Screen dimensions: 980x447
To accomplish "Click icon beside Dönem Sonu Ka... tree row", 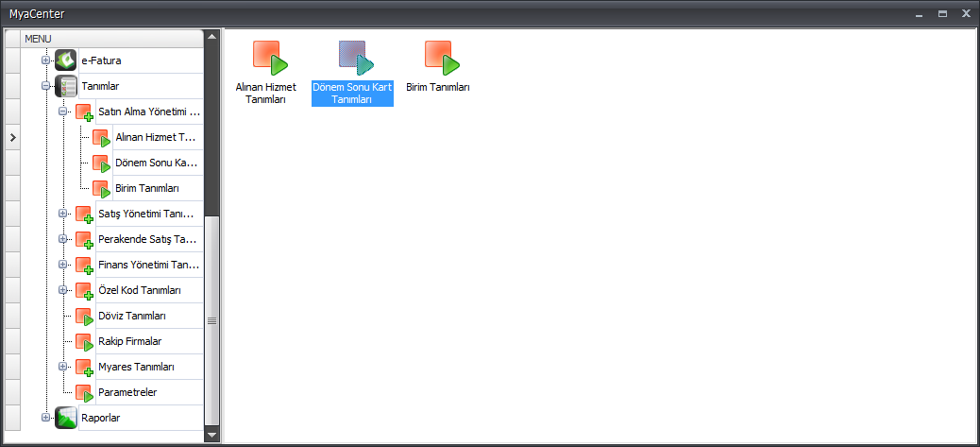I will (101, 163).
